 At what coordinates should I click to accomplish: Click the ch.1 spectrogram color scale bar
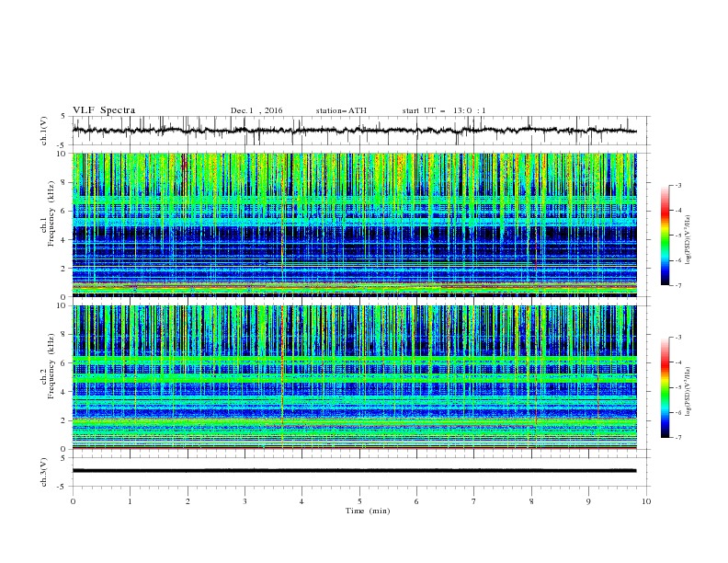click(665, 236)
